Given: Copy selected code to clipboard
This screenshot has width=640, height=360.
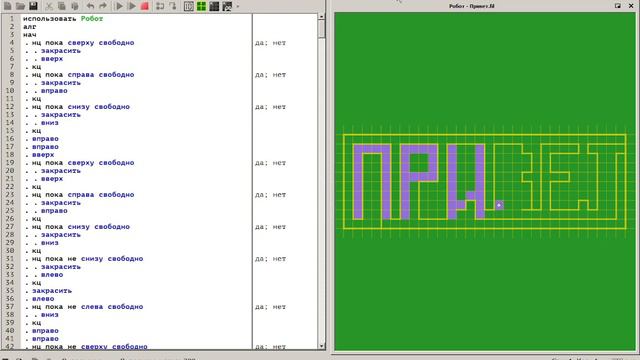Looking at the screenshot, I should coord(62,6).
